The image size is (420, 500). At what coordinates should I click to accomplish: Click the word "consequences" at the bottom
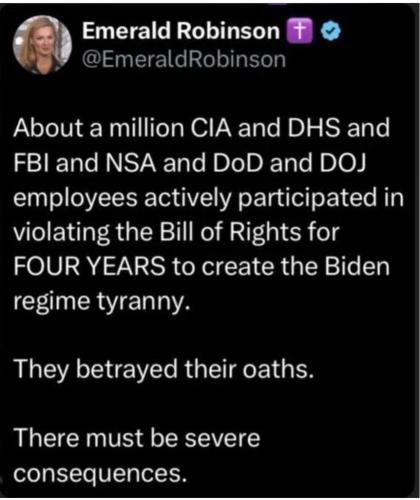pos(97,474)
